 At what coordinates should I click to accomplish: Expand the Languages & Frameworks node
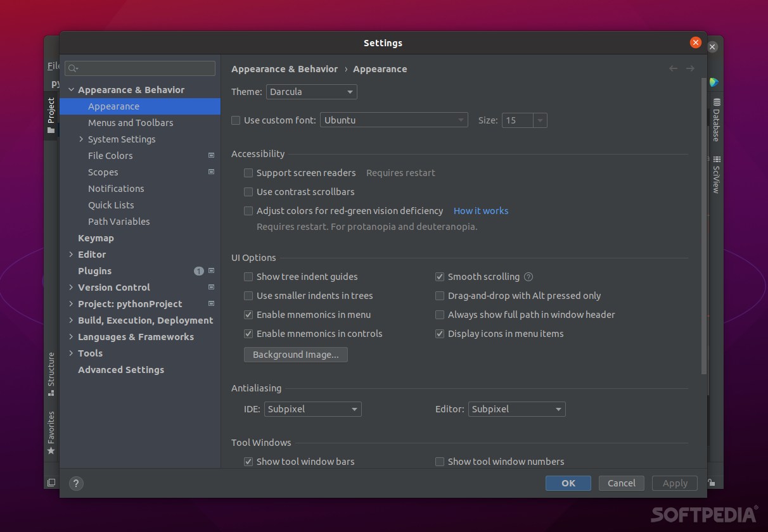[71, 337]
